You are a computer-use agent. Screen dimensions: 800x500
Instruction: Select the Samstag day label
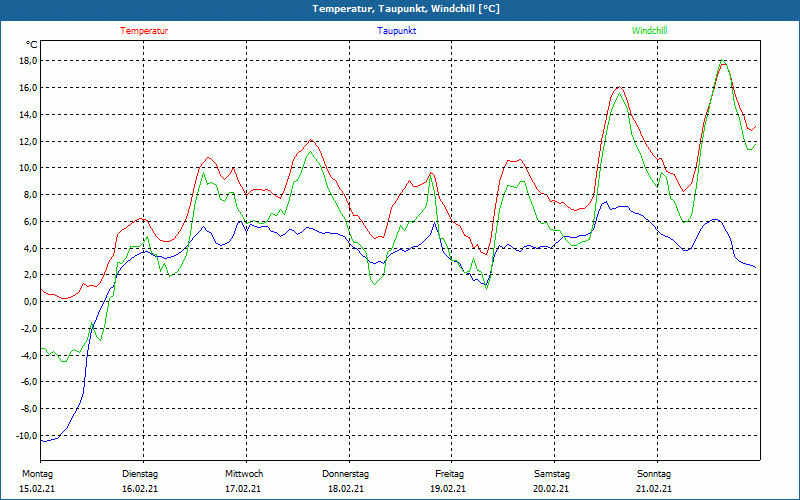tap(552, 474)
